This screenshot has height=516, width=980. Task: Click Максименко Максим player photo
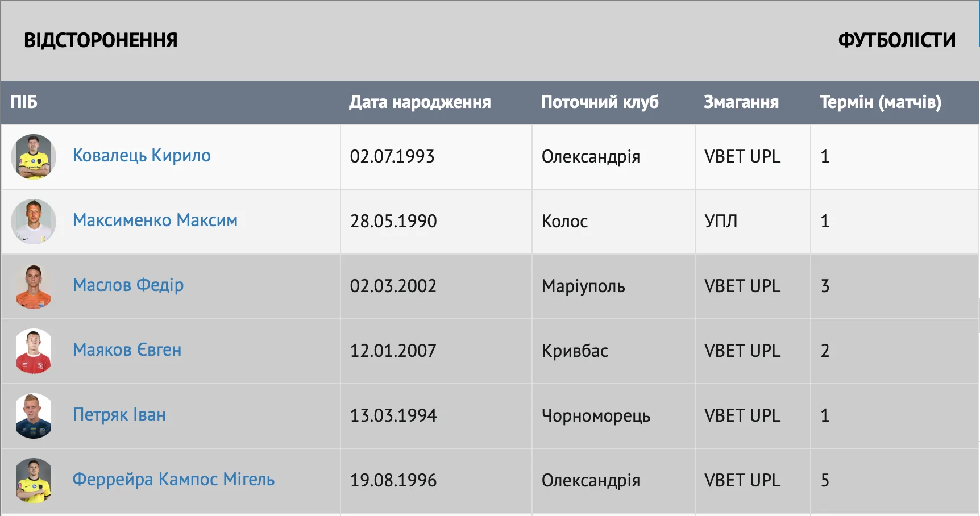point(34,222)
